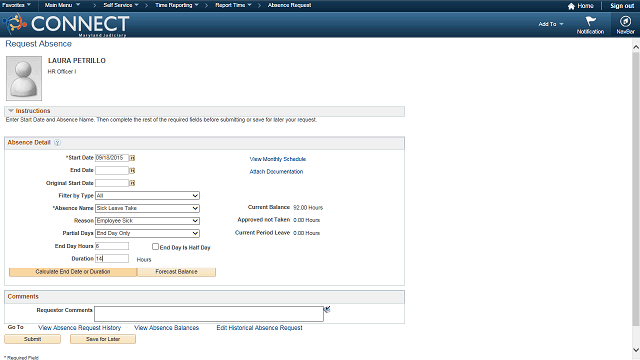This screenshot has height=360, width=640.
Task: Click the Home icon in header
Action: click(x=571, y=6)
